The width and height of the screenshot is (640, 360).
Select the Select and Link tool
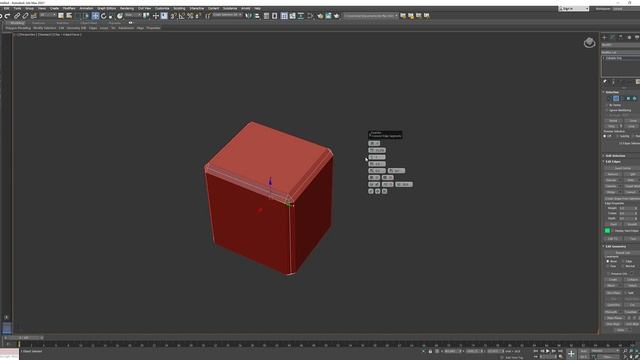point(17,16)
